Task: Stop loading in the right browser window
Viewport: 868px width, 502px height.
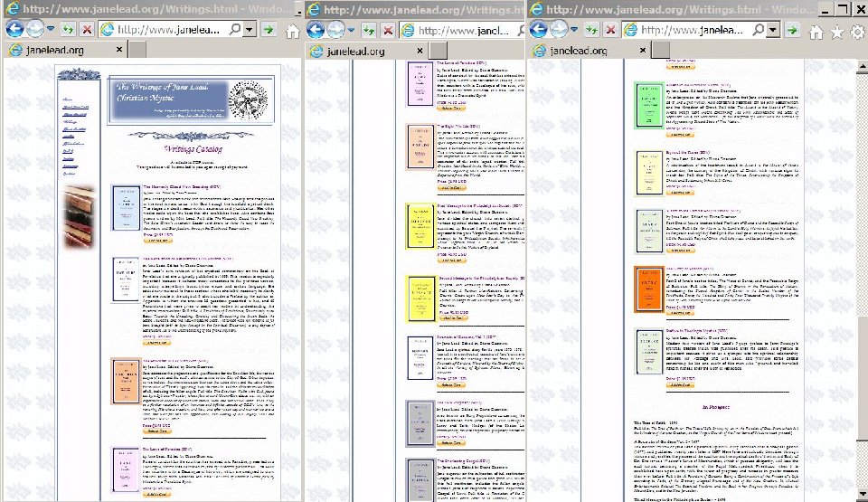Action: (x=610, y=29)
